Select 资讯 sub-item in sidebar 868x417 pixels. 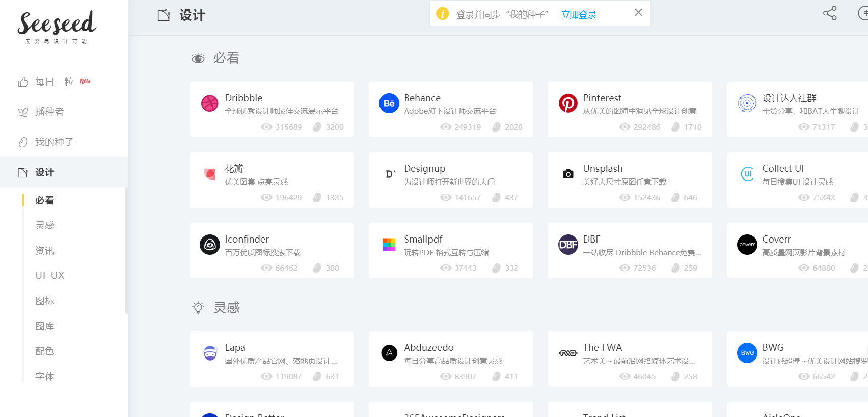pos(45,251)
